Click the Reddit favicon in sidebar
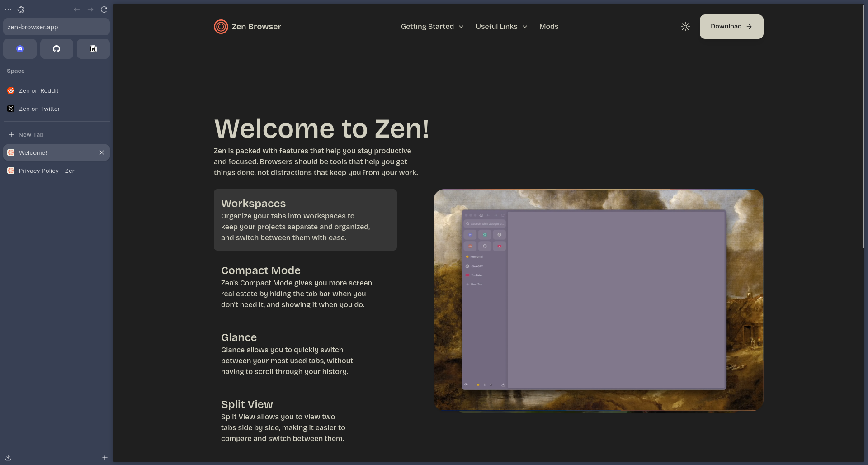This screenshot has width=868, height=465. coord(11,90)
